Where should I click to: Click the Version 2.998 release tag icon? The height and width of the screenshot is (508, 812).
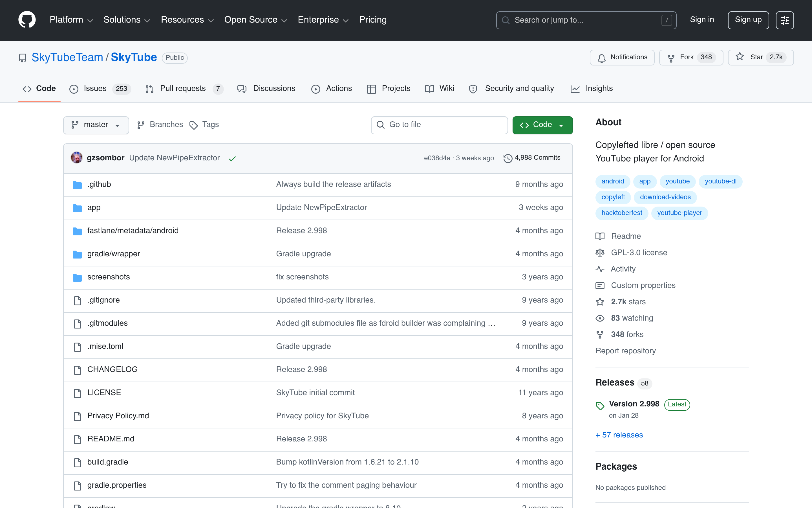click(600, 406)
